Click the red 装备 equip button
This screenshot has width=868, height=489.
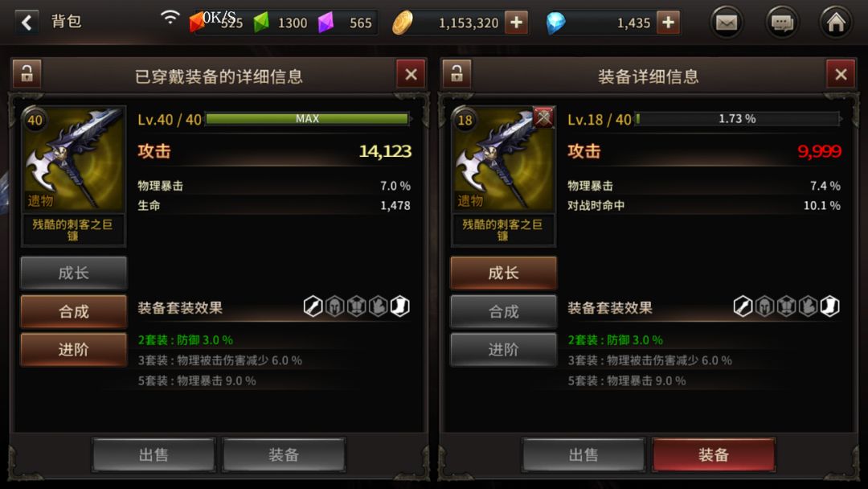tap(714, 454)
